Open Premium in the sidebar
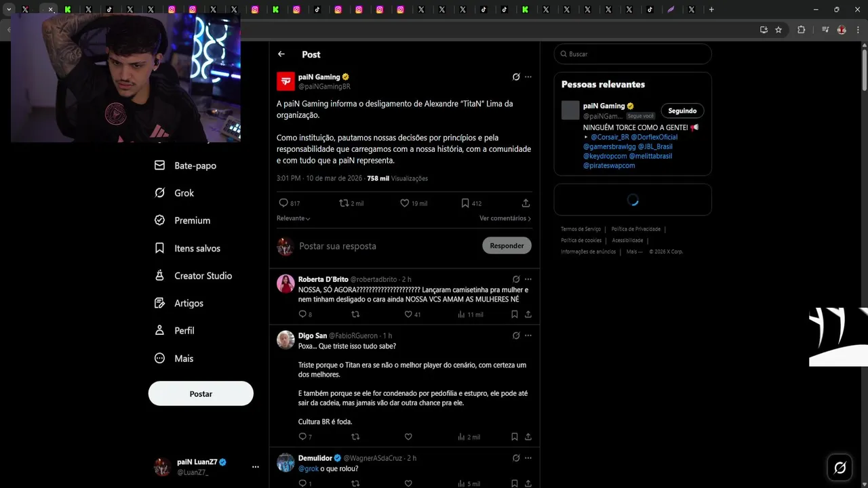This screenshot has width=868, height=488. (x=182, y=220)
